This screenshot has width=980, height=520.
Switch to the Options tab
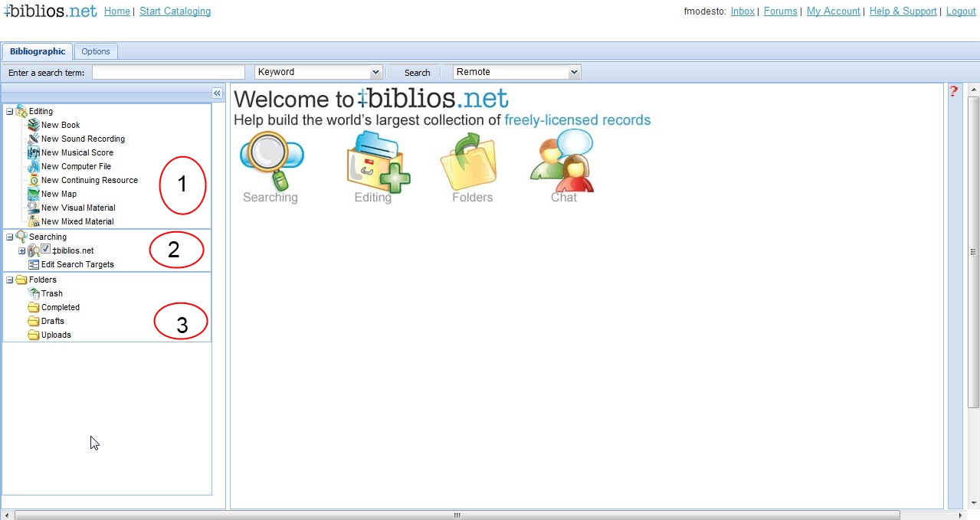96,51
